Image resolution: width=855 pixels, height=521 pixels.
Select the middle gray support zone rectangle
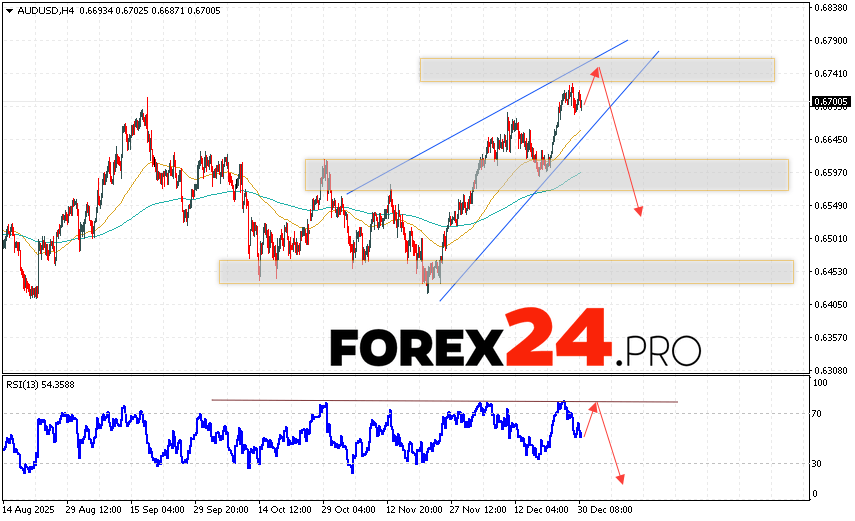(700, 174)
